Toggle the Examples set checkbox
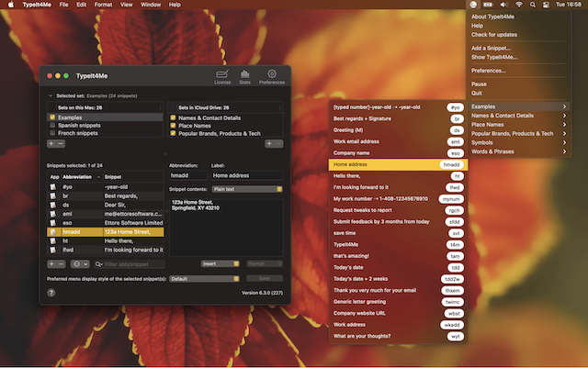 click(x=52, y=117)
